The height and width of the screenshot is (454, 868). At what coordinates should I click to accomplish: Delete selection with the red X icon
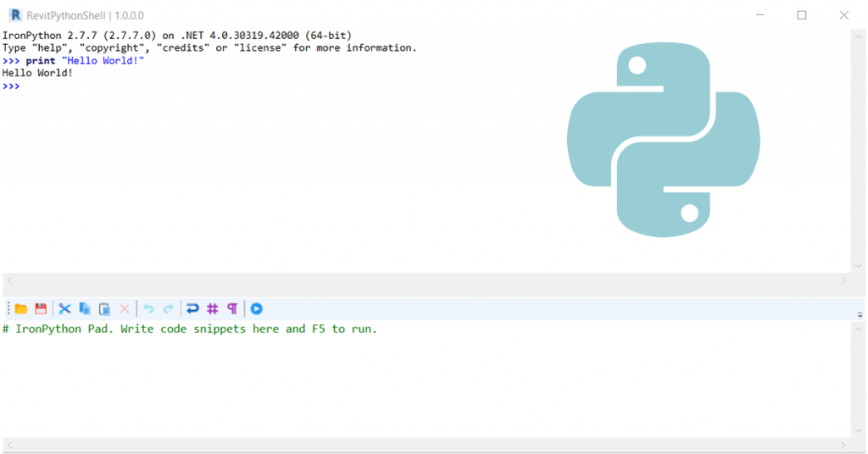(125, 308)
